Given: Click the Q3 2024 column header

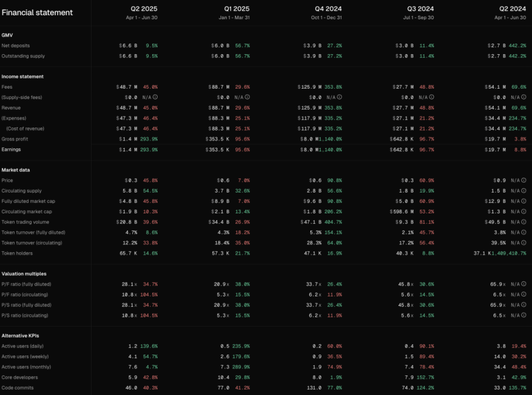Looking at the screenshot, I should (420, 9).
